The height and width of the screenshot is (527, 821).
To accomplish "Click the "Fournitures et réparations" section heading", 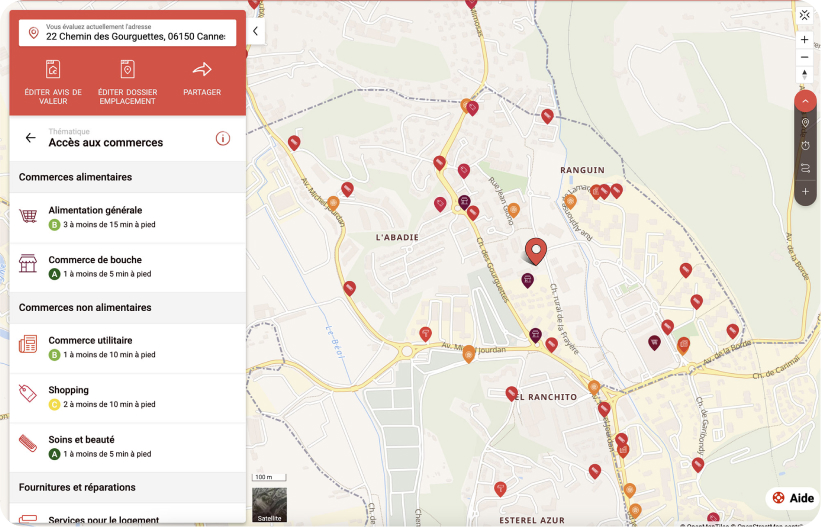I will click(77, 487).
